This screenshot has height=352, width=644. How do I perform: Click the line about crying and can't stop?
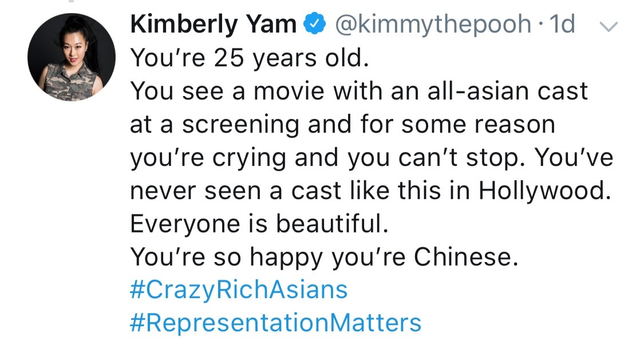pos(372,157)
